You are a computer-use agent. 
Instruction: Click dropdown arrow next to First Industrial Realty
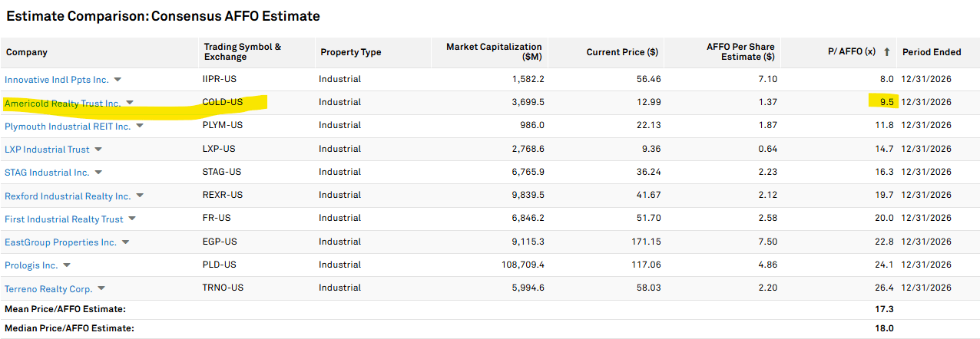132,219
